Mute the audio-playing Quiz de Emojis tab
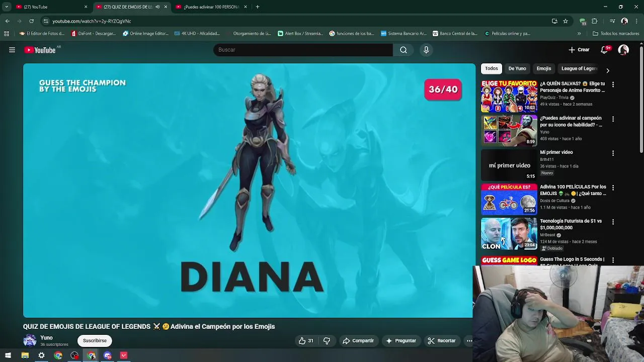644x362 pixels. (157, 7)
